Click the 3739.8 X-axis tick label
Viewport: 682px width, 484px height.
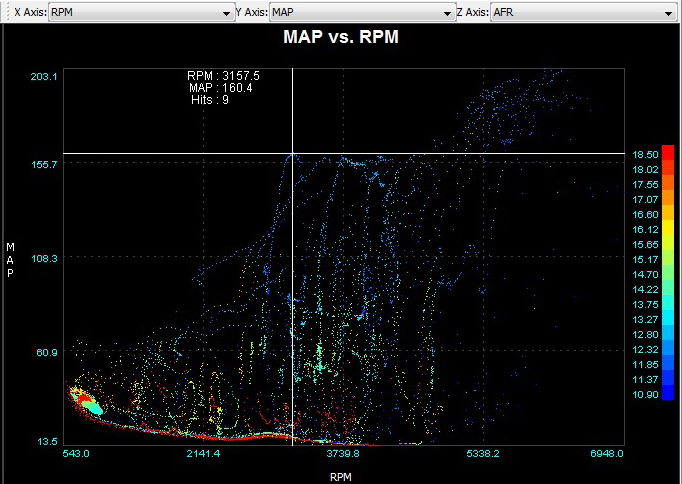coord(343,453)
